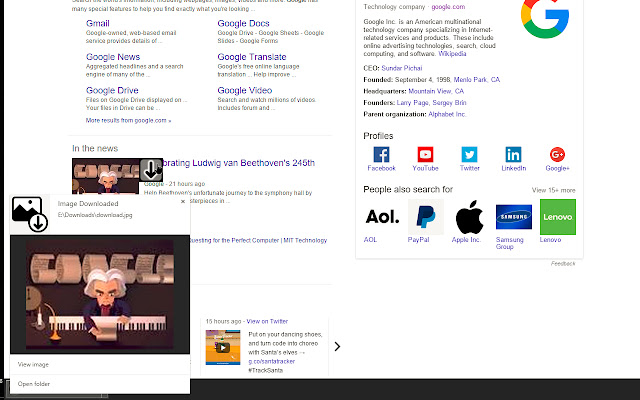
Task: Click the Lenovo logo thumbnail
Action: point(558,217)
